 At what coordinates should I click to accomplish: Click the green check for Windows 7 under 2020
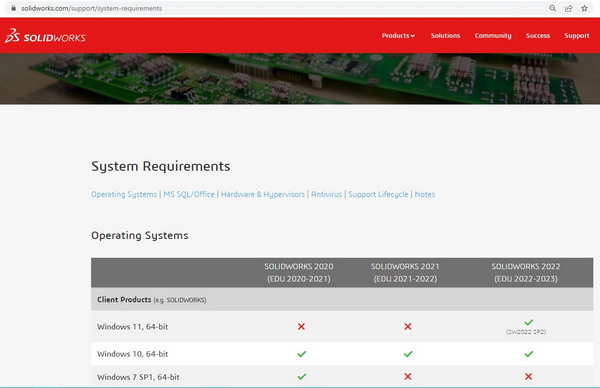302,377
